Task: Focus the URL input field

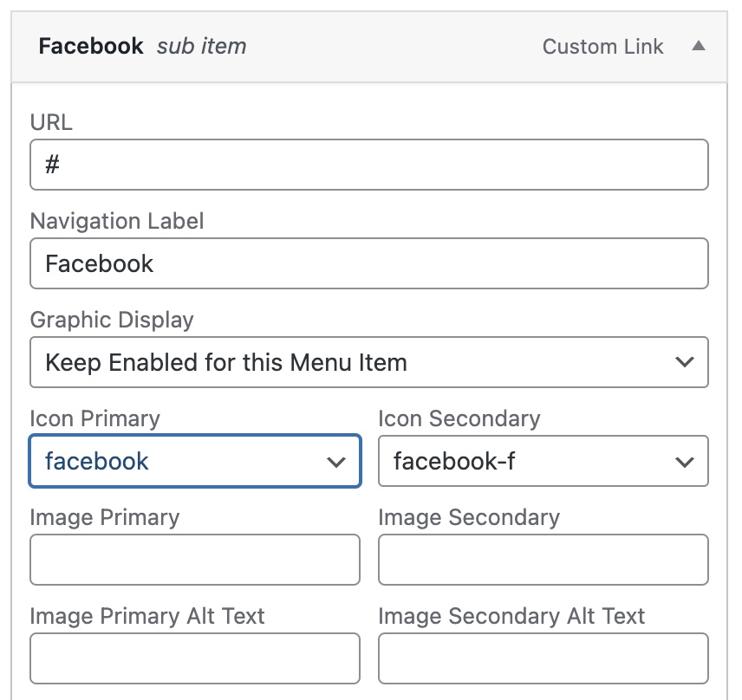Action: point(368,165)
